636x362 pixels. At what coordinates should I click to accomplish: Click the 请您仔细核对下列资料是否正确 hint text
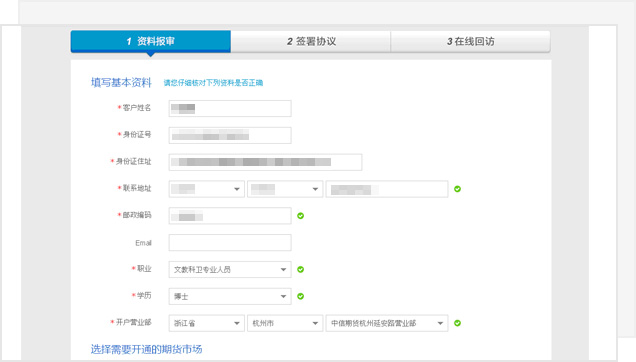213,83
